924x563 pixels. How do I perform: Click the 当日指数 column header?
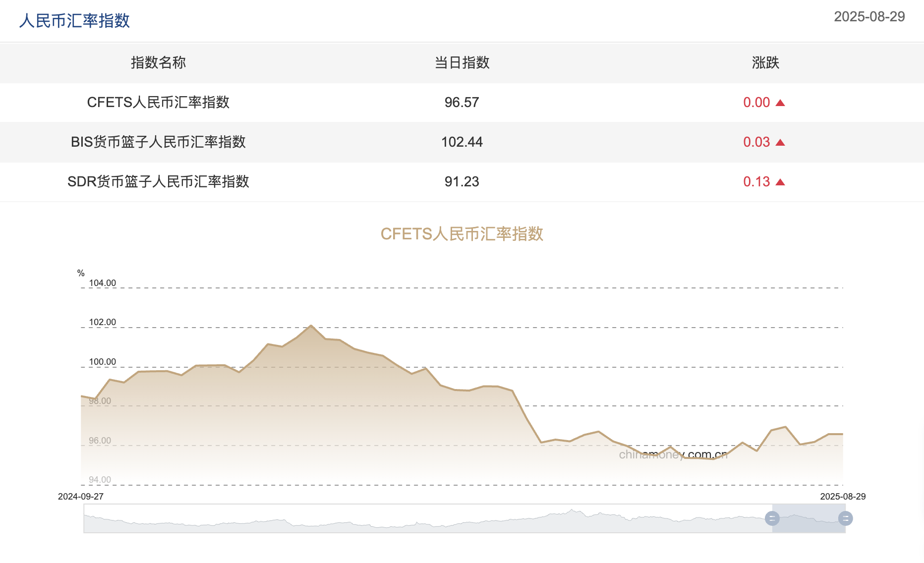click(461, 63)
